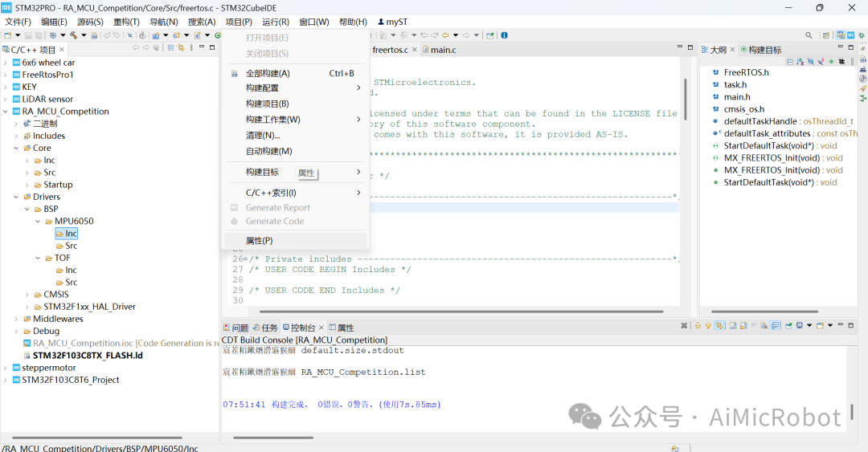Select 清理(N)... menu entry
Image resolution: width=868 pixels, height=452 pixels.
point(296,136)
